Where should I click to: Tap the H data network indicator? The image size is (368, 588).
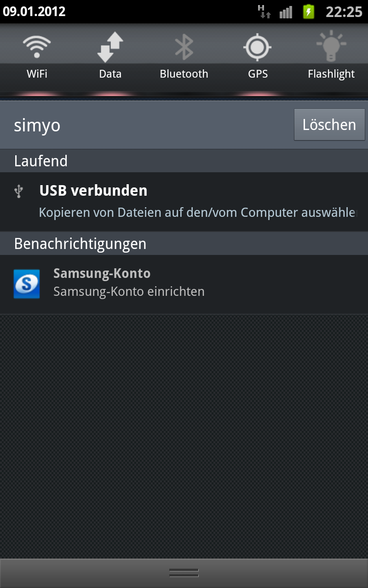264,11
